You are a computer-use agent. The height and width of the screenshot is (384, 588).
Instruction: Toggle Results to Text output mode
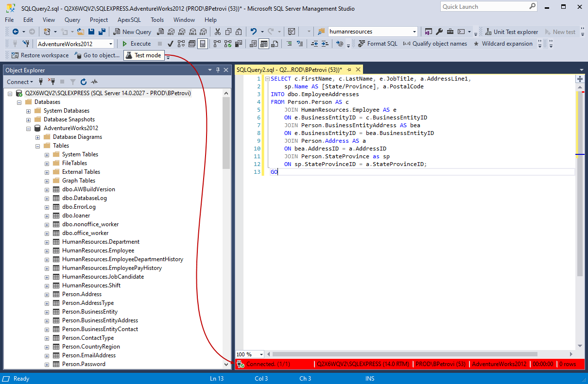tap(253, 44)
